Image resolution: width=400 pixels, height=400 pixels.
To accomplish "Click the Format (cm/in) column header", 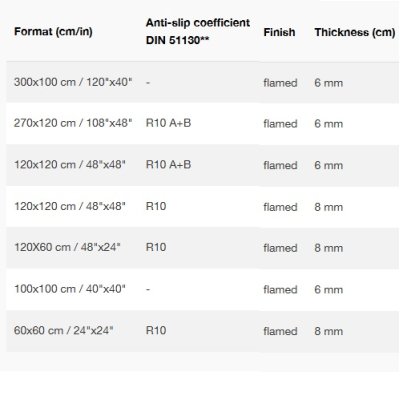I will click(x=53, y=32).
